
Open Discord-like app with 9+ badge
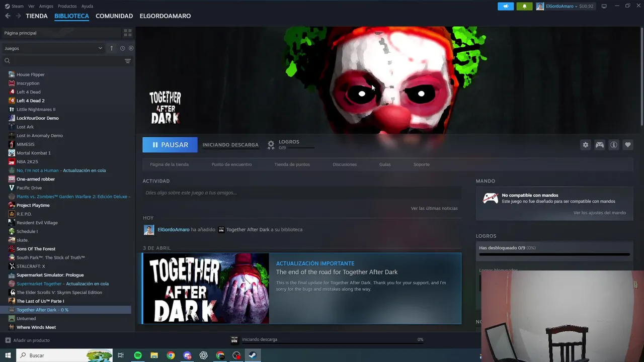(x=188, y=355)
